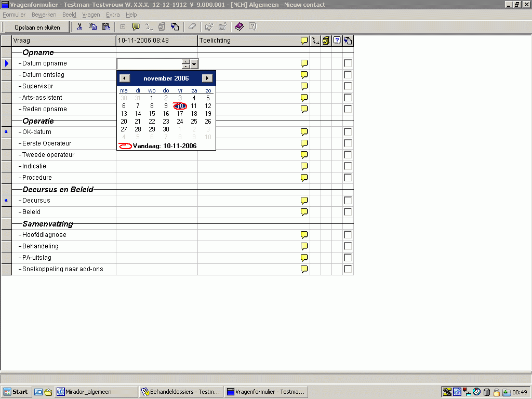Collapse the Datum opname date dropdown arrow

coord(194,64)
